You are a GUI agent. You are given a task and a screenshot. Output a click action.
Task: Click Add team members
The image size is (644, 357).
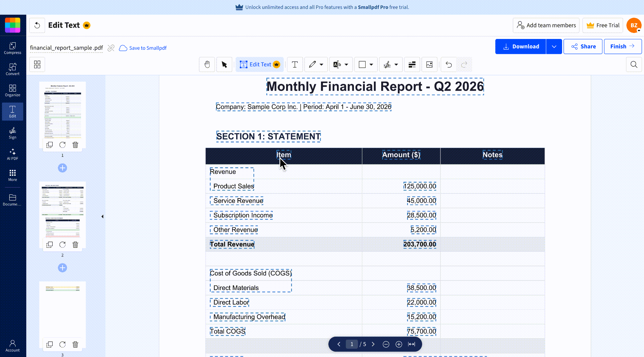point(546,25)
